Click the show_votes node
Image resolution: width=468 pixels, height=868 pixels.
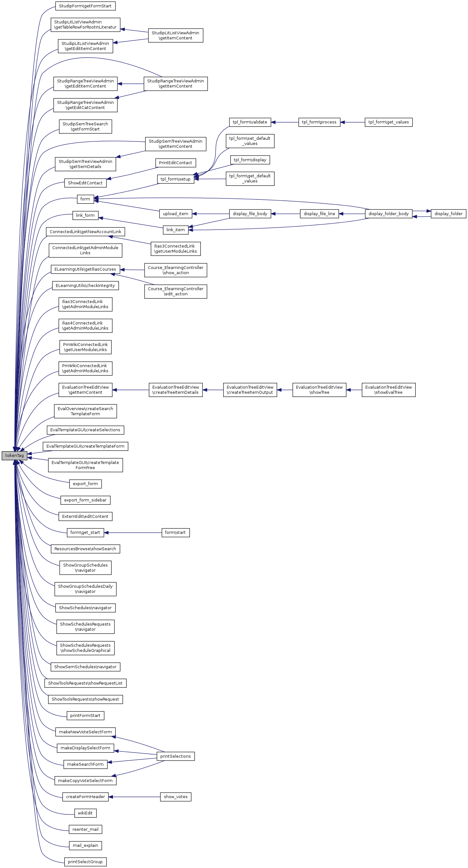(x=175, y=796)
